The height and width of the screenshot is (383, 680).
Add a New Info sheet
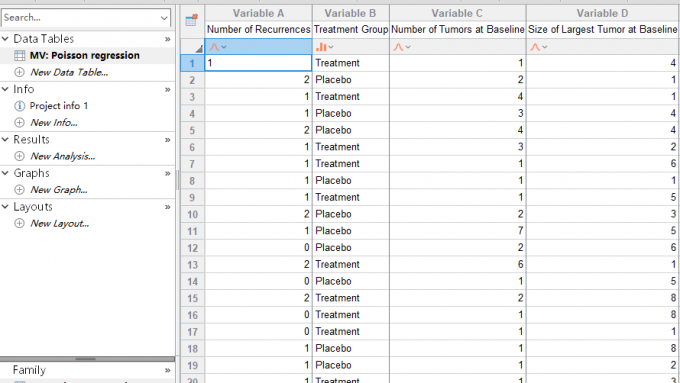tap(54, 123)
